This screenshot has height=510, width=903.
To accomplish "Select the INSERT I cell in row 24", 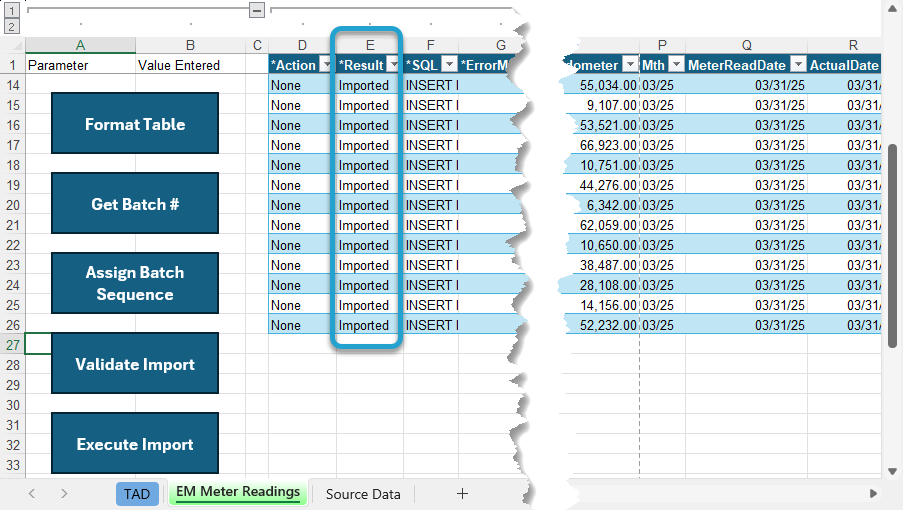I will coord(431,285).
